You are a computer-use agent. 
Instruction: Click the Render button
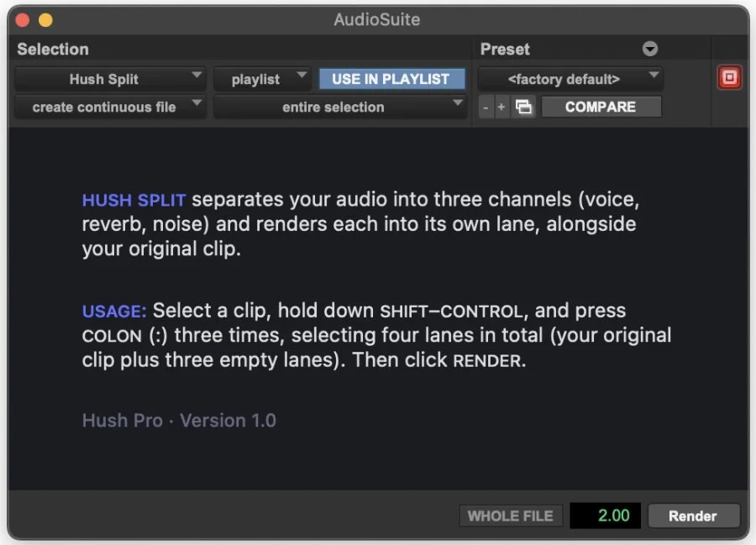coord(694,516)
